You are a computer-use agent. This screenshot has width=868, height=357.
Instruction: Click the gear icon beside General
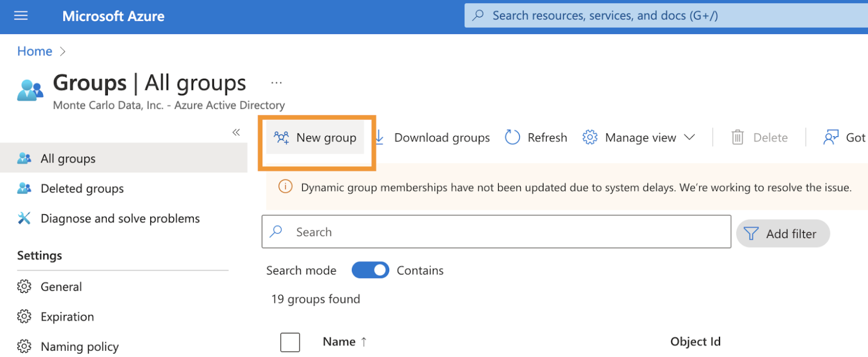(24, 287)
